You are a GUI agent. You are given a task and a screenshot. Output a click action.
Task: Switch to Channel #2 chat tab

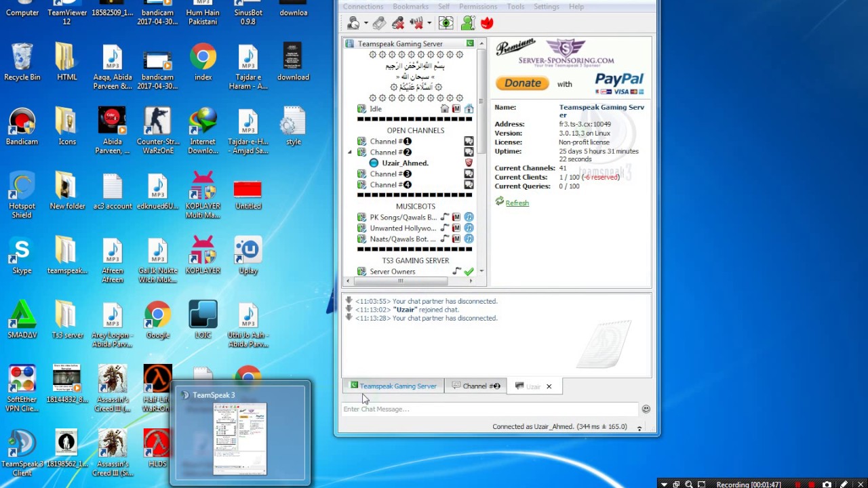pos(476,386)
